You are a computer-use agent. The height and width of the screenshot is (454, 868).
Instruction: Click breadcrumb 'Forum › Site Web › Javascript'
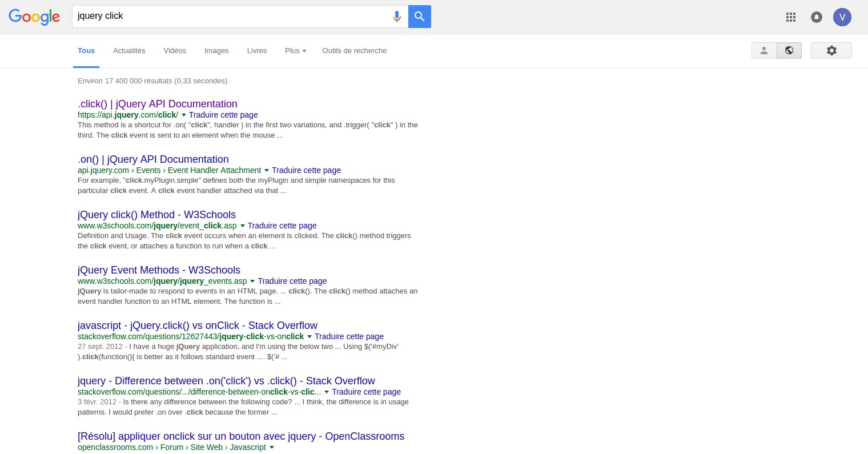(213, 447)
